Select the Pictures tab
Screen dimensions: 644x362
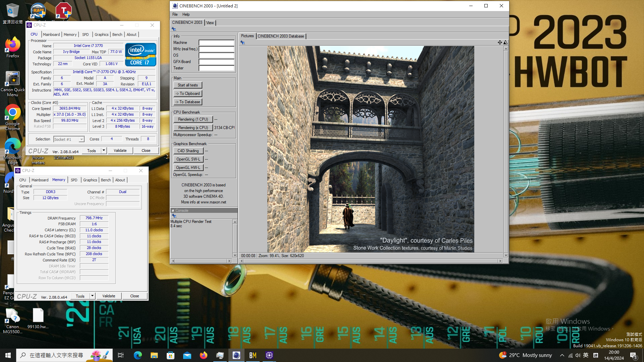pos(248,36)
